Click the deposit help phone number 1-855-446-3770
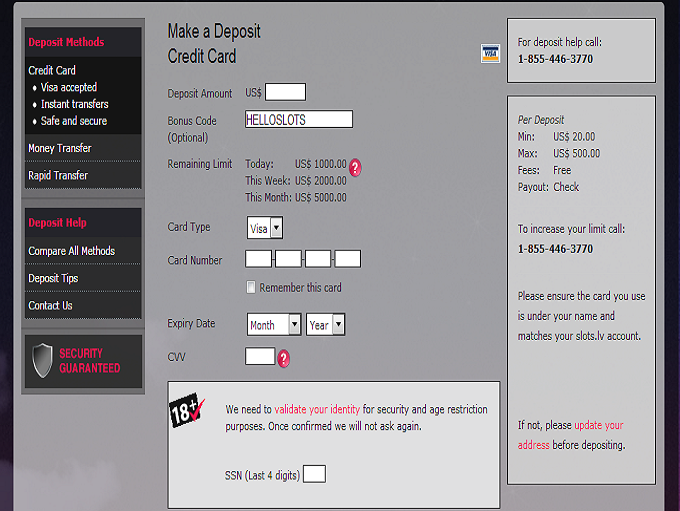The height and width of the screenshot is (511, 680). point(555,59)
